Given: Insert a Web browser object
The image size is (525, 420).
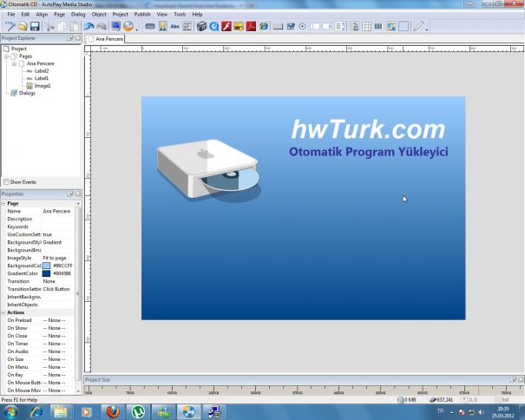Looking at the screenshot, I should point(264,26).
